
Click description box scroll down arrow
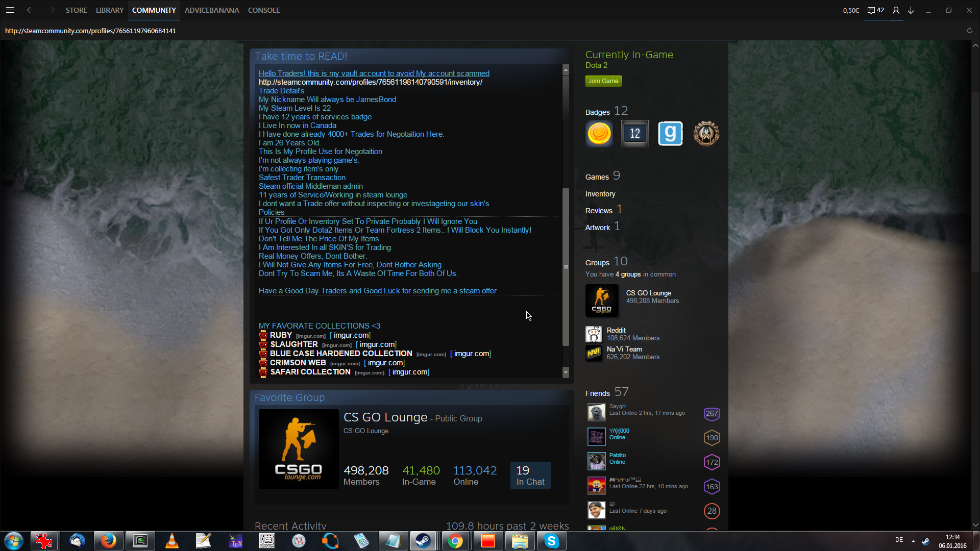(x=566, y=372)
